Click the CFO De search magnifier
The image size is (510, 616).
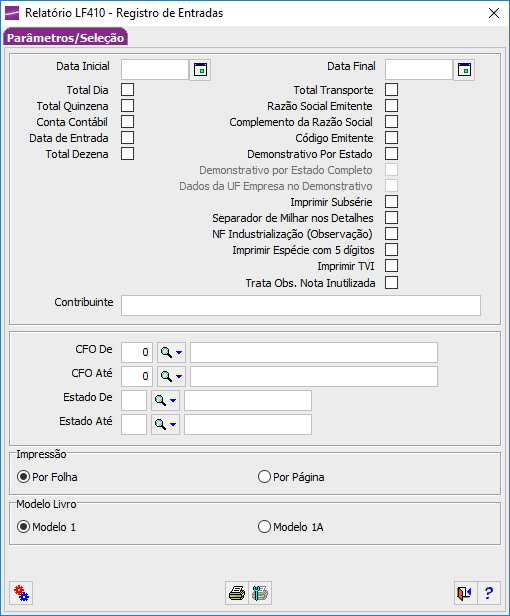(167, 352)
